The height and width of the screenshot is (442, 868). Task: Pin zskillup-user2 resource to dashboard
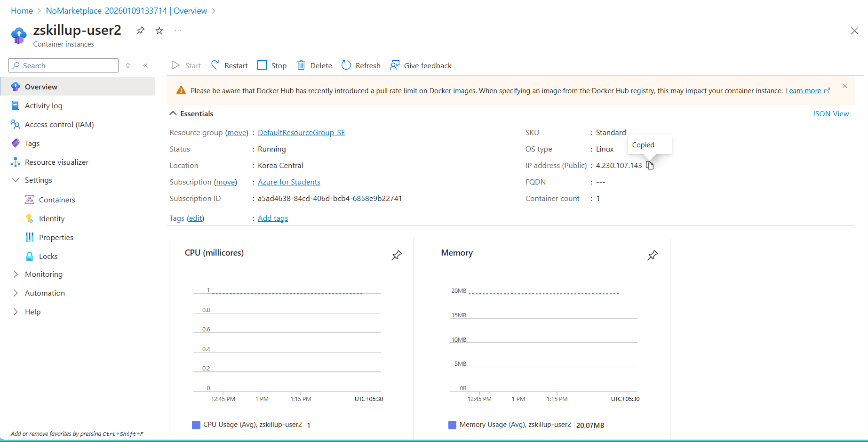click(x=140, y=31)
